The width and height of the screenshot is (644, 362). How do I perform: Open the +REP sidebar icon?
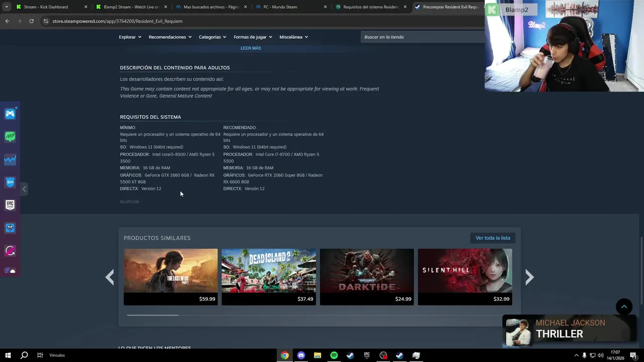tap(10, 137)
